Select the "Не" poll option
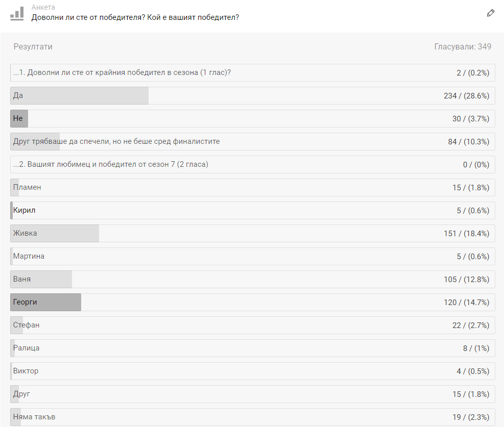 coord(253,119)
